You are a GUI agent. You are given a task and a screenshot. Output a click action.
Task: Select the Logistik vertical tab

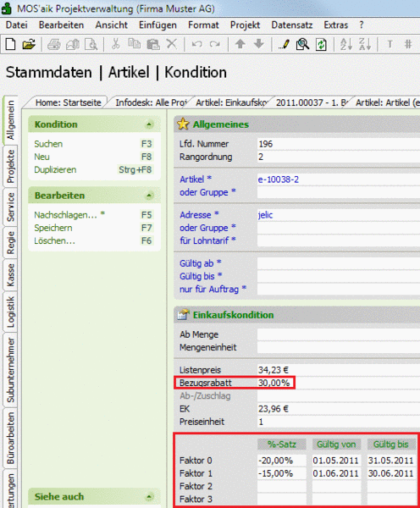point(10,312)
